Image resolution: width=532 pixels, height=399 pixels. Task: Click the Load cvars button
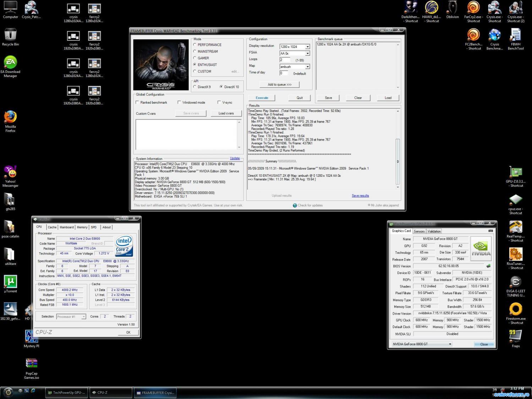point(226,113)
